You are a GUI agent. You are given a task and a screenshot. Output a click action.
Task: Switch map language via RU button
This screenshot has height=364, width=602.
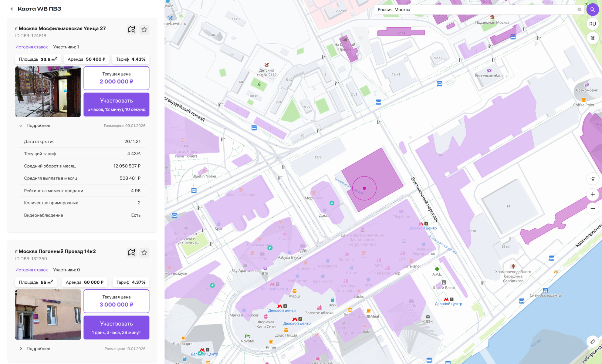(592, 24)
